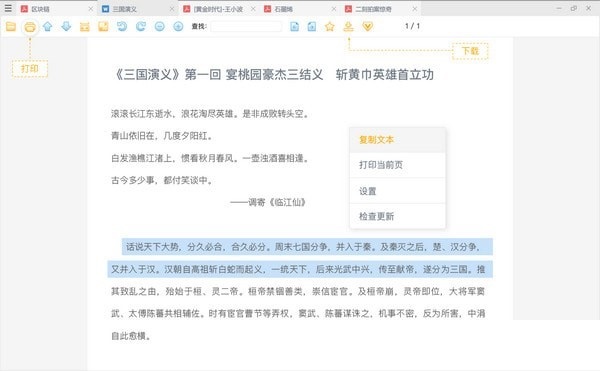This screenshot has width=600, height=371.
Task: Click the fit-page view icon
Action: [103, 26]
